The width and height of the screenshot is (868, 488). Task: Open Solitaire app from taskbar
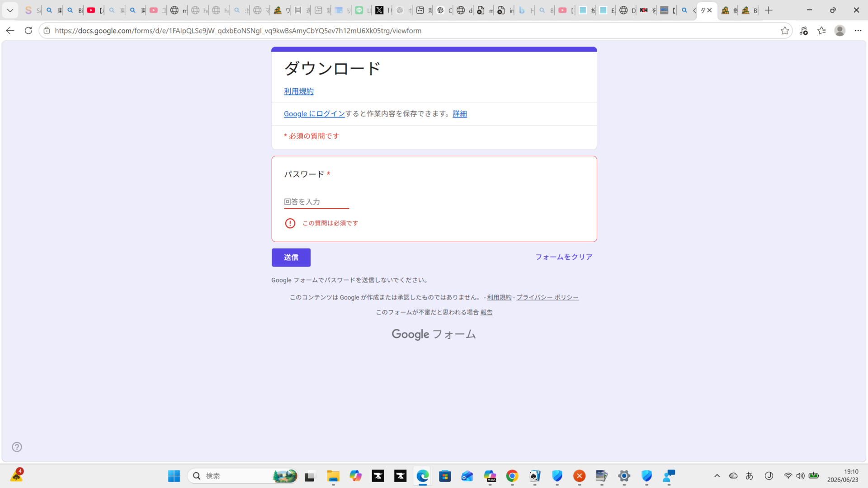535,476
